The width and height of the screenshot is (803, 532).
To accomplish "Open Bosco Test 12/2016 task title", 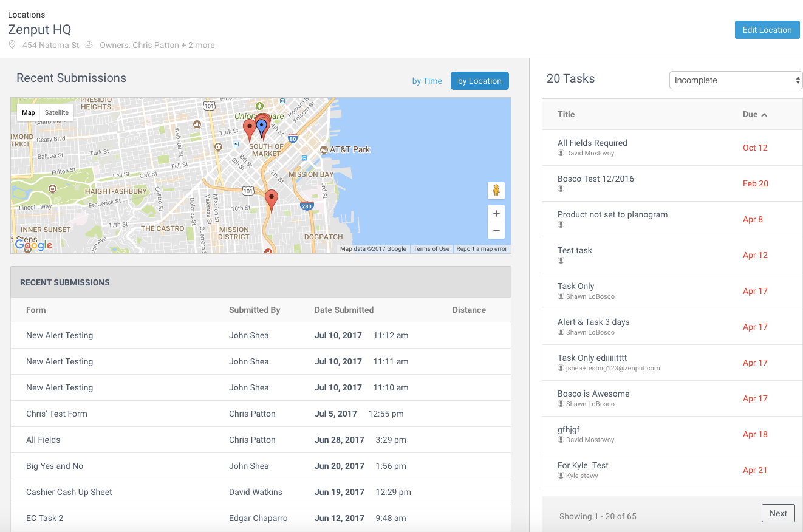I will tap(596, 179).
